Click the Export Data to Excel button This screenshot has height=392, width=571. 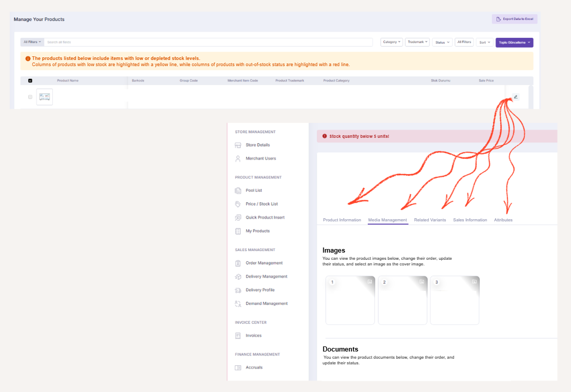click(x=515, y=19)
